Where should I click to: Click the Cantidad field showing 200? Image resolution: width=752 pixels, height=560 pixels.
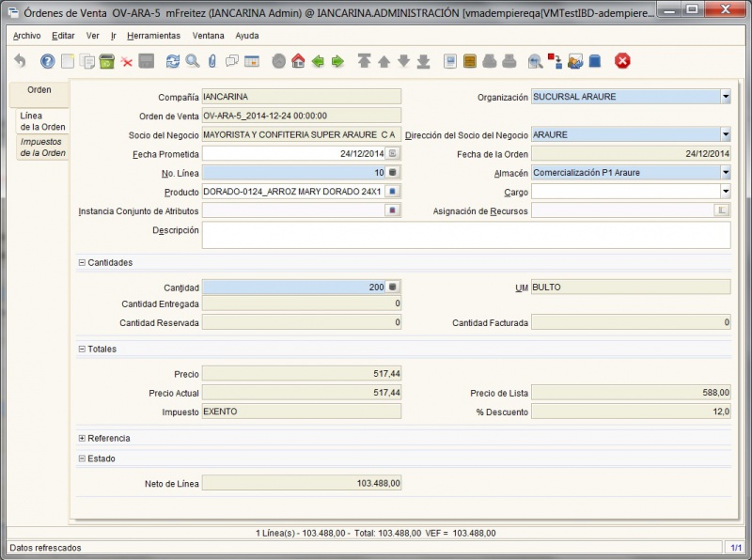pyautogui.click(x=293, y=287)
